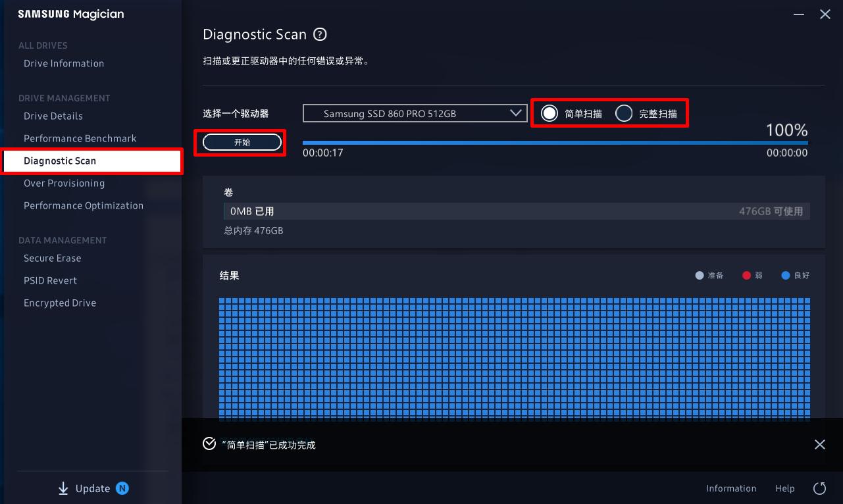Click the blue 良好 legend dot
843x504 pixels.
pyautogui.click(x=785, y=276)
